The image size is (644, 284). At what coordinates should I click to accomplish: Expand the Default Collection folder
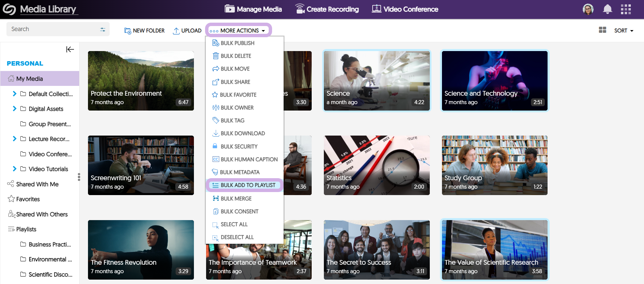pyautogui.click(x=15, y=94)
